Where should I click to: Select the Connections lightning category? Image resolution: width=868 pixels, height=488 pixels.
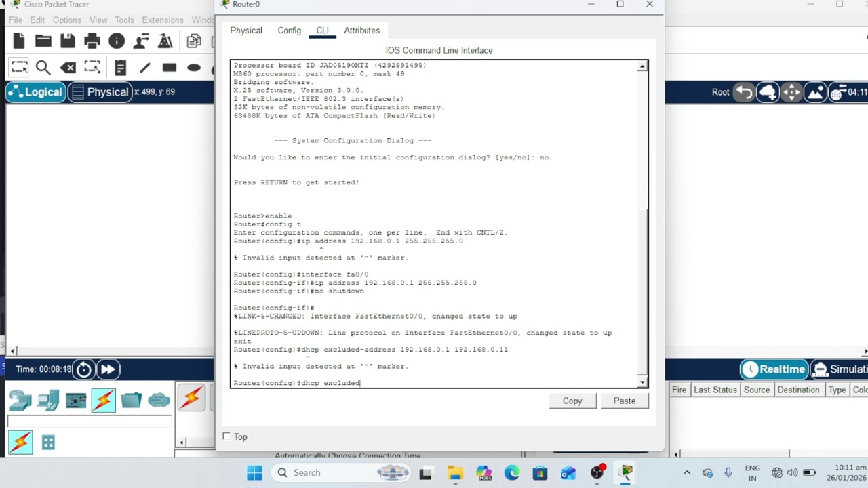pos(104,401)
